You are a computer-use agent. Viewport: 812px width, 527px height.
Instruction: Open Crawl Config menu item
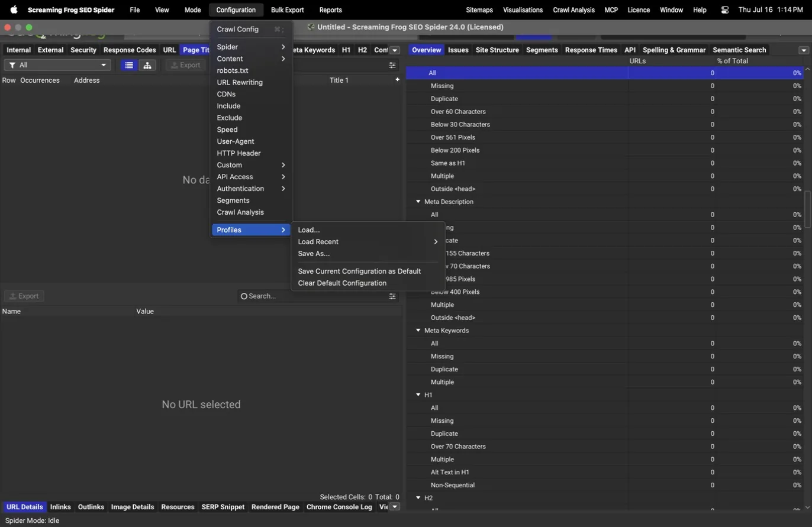251,29
